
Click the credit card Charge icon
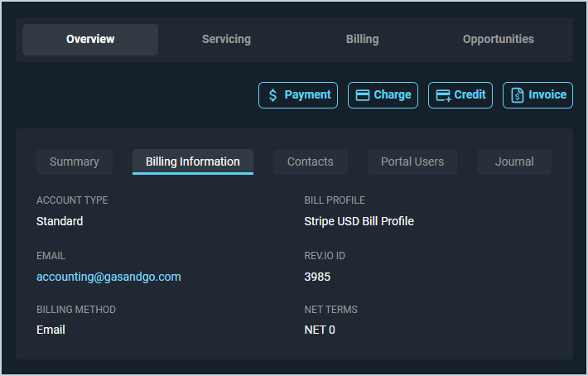point(362,95)
